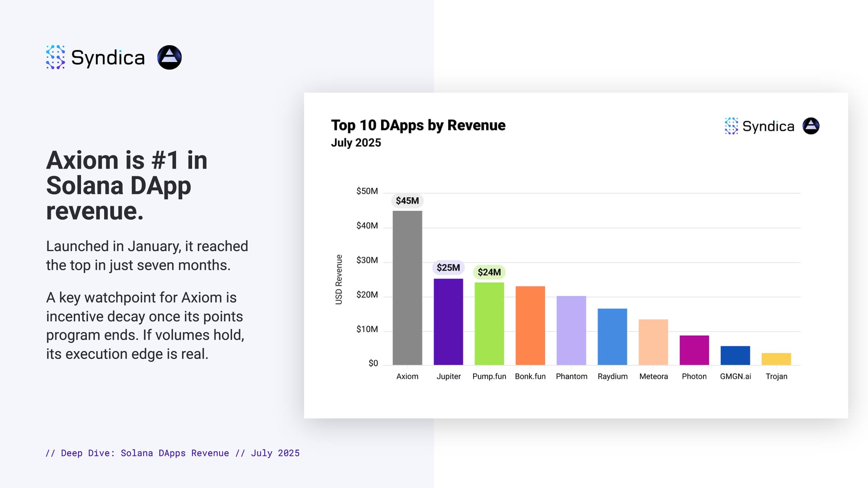Click the Syndica logo icon at top left
The width and height of the screenshot is (868, 488).
point(56,57)
